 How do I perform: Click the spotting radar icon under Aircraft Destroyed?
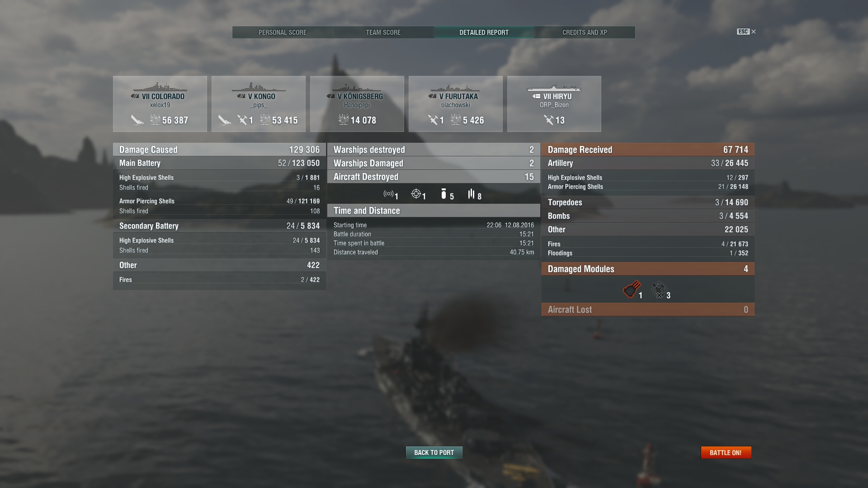(x=388, y=194)
